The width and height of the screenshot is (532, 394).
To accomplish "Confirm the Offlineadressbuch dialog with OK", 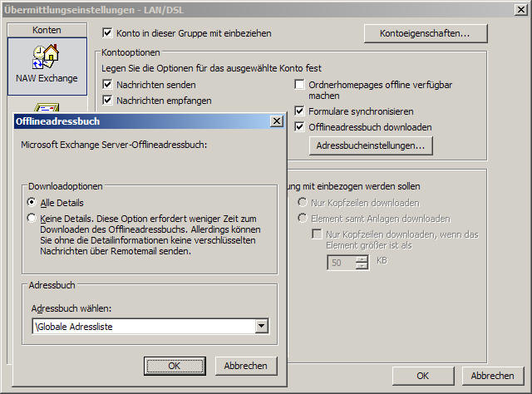I will tap(175, 366).
